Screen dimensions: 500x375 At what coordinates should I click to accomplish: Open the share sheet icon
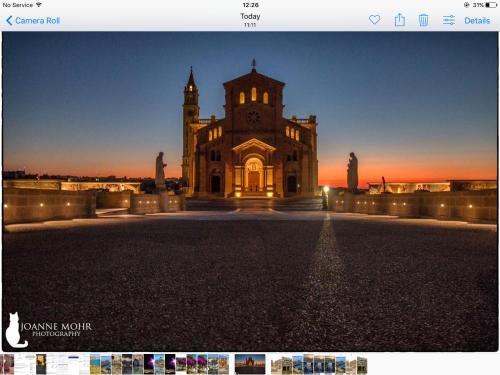400,20
